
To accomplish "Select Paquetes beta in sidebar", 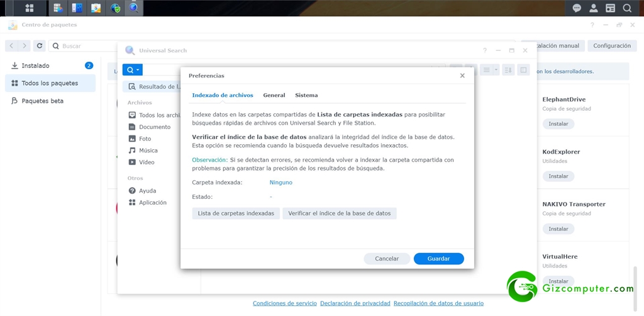I will pyautogui.click(x=50, y=101).
